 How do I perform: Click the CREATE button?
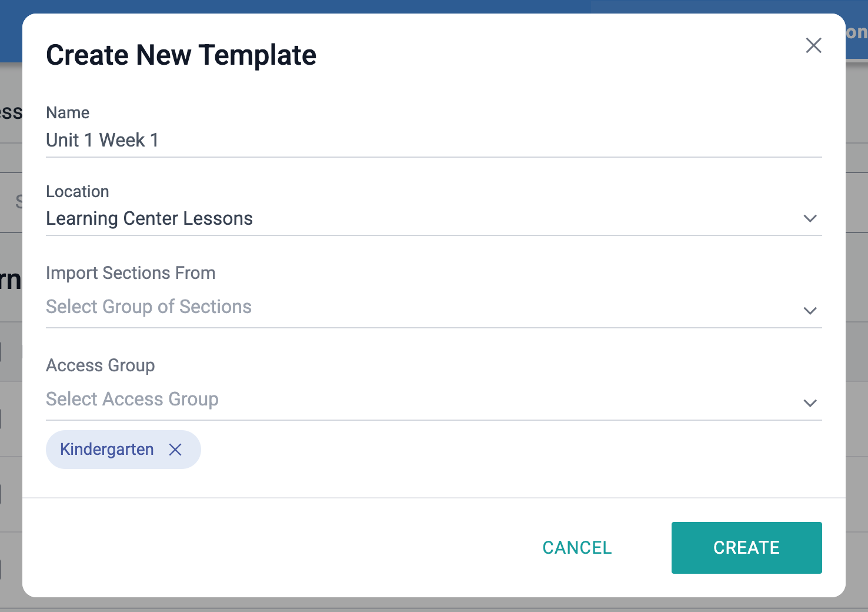pos(746,548)
